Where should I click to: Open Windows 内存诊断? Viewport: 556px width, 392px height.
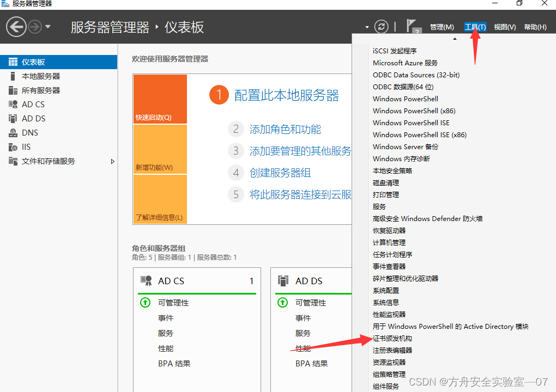401,159
